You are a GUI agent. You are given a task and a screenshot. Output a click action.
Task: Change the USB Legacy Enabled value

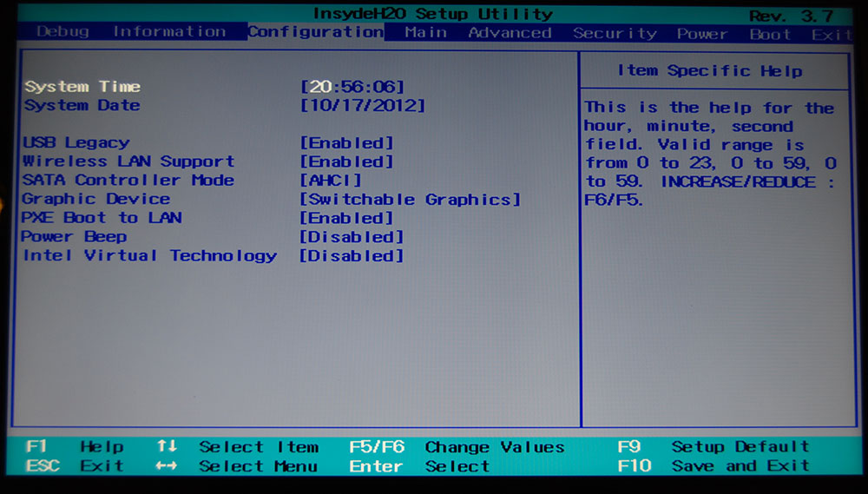click(346, 143)
